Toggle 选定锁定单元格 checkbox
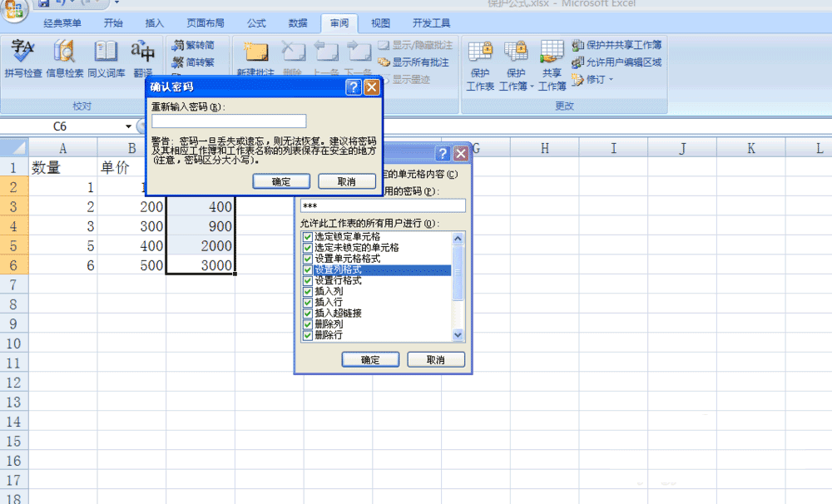 click(307, 237)
